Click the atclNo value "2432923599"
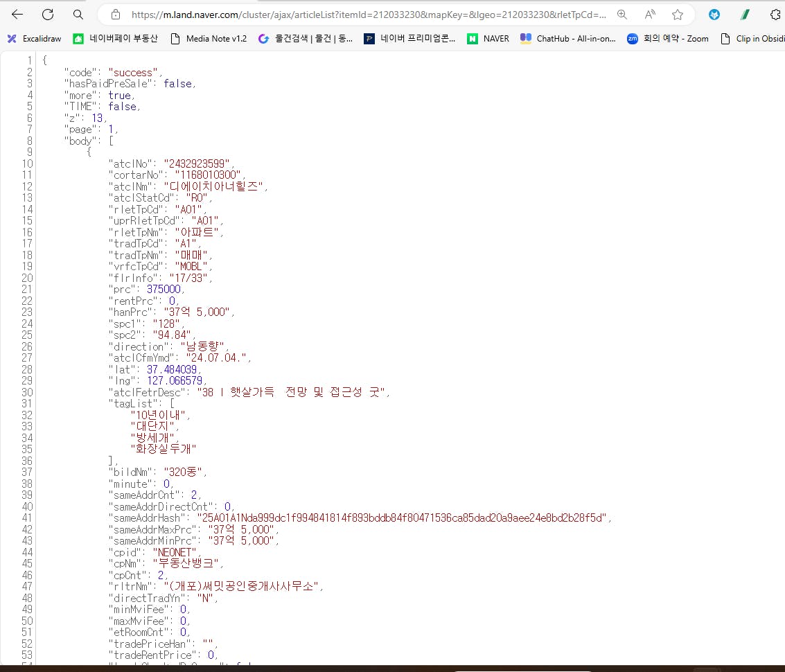 pos(197,163)
